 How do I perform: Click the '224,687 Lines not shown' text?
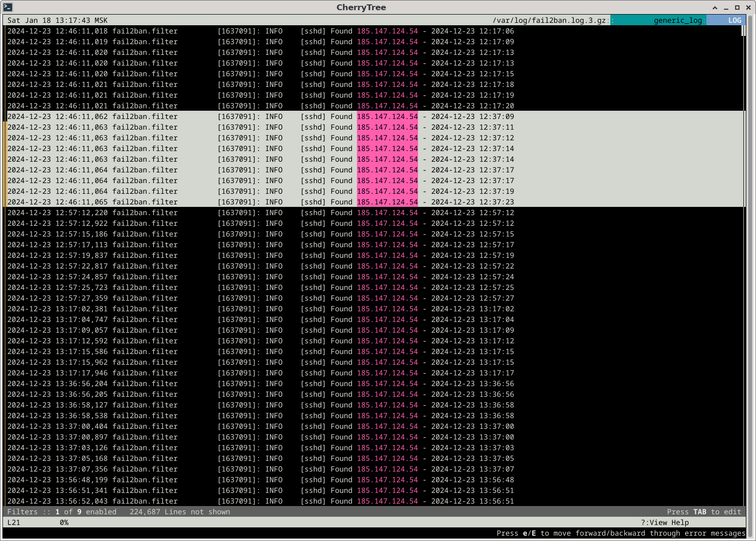point(180,512)
